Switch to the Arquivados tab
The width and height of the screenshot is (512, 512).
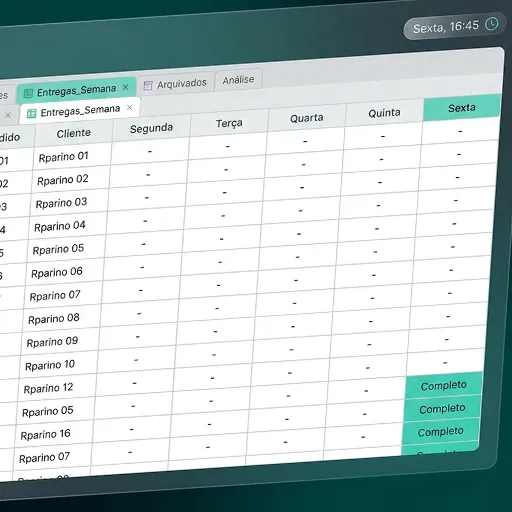[x=176, y=84]
